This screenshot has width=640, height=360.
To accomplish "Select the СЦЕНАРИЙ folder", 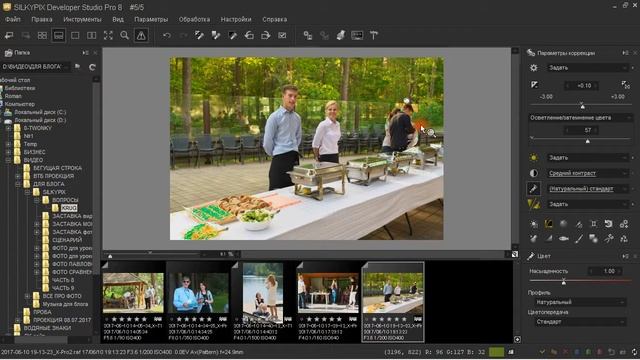I will point(67,240).
